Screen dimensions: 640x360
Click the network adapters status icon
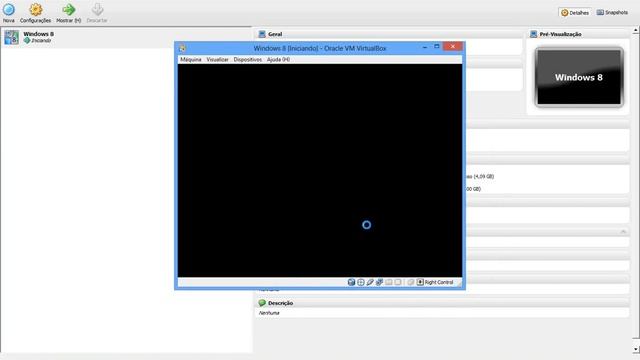(380, 282)
